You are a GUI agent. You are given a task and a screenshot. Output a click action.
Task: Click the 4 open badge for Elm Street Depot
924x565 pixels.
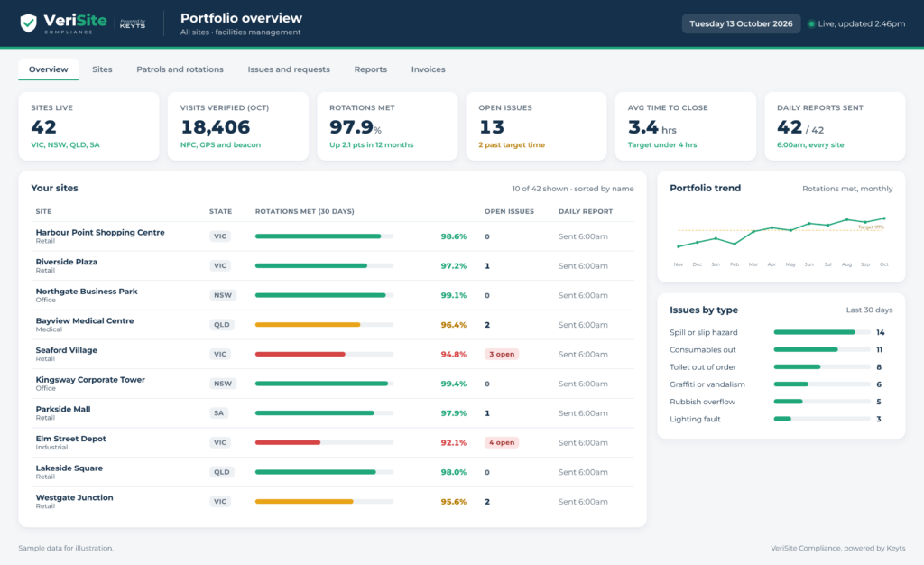[x=502, y=442]
